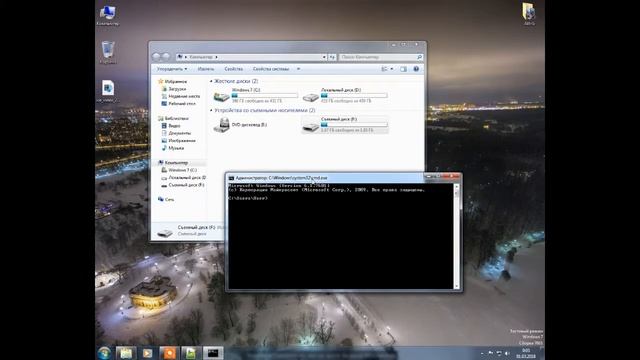Viewport: 640px width, 360px height.
Task: Click the search magnifier icon in Explorer
Action: point(419,57)
